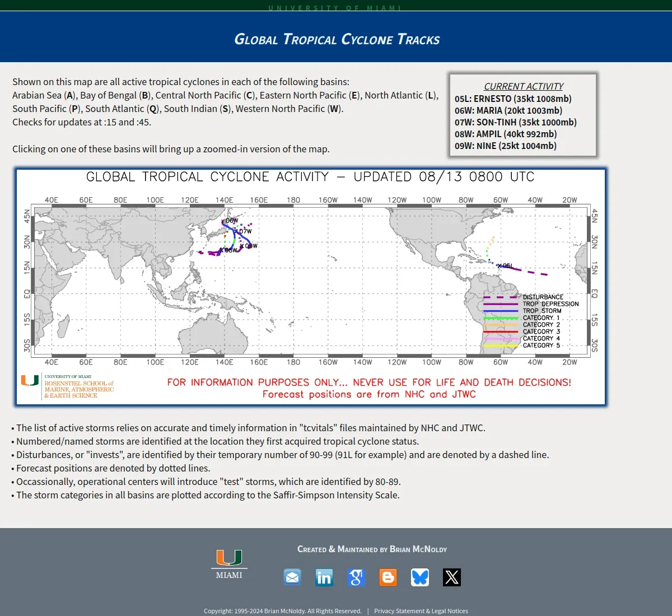Select storm 05L: ERNESTO in current activity

pyautogui.click(x=513, y=99)
